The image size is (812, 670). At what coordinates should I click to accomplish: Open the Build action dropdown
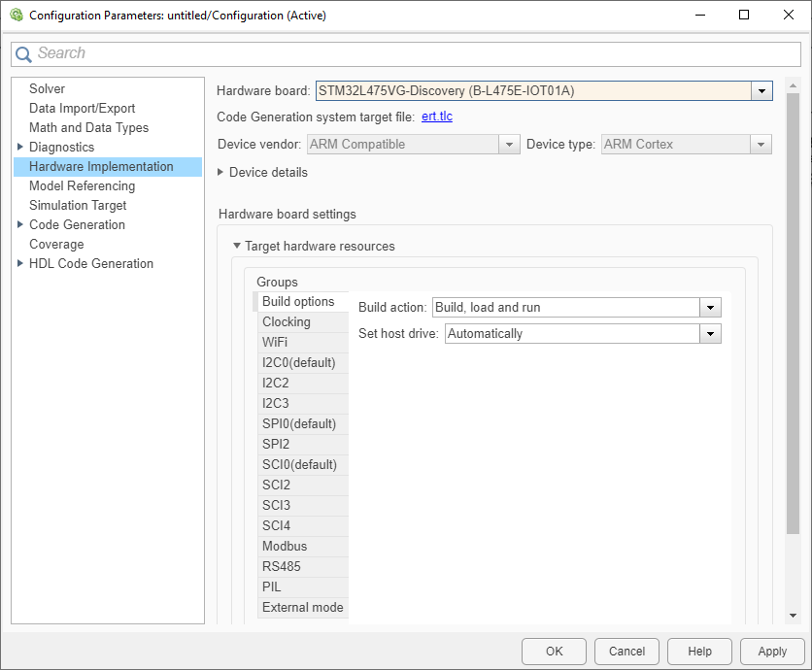(711, 308)
